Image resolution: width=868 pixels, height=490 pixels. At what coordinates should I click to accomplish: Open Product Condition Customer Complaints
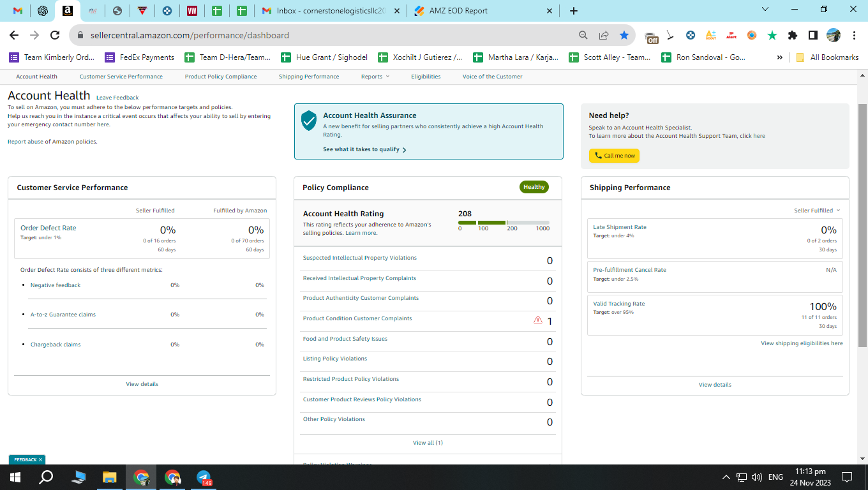(357, 318)
